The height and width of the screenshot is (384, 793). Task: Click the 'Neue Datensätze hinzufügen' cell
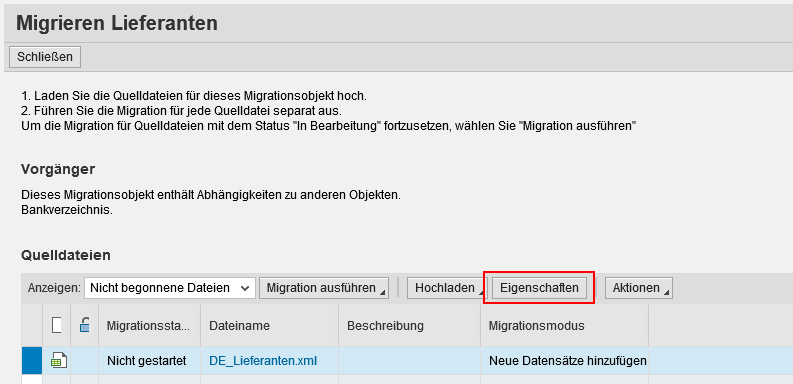click(x=564, y=361)
